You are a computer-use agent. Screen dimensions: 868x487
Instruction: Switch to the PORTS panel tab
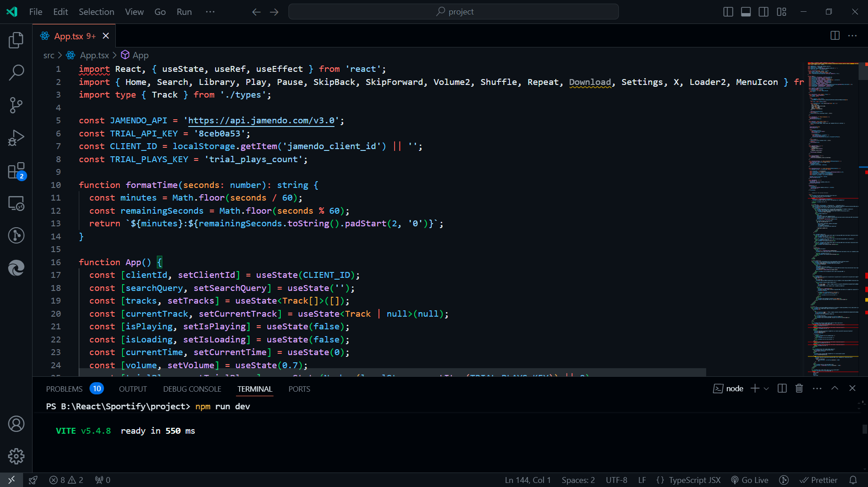tap(299, 389)
